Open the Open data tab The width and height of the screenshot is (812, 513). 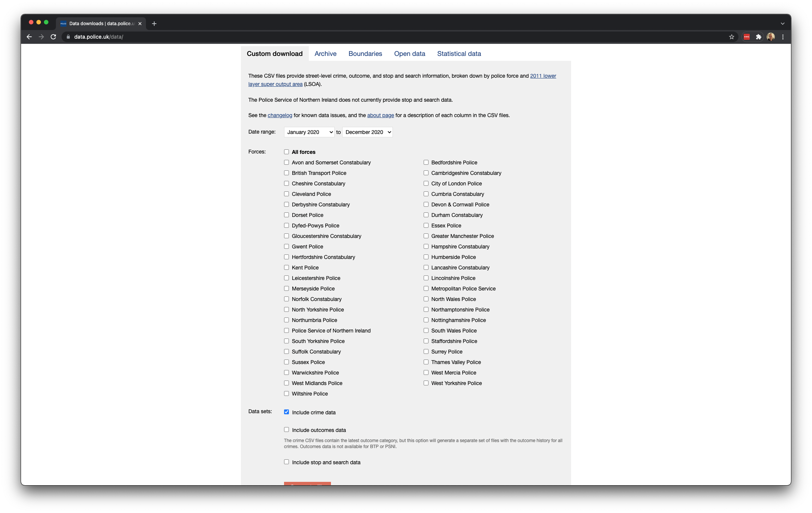[409, 54]
